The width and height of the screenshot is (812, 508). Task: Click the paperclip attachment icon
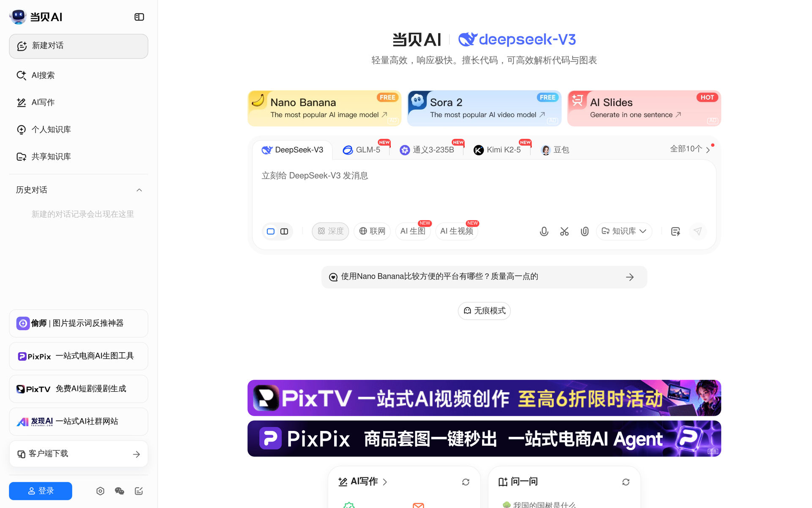pyautogui.click(x=584, y=231)
